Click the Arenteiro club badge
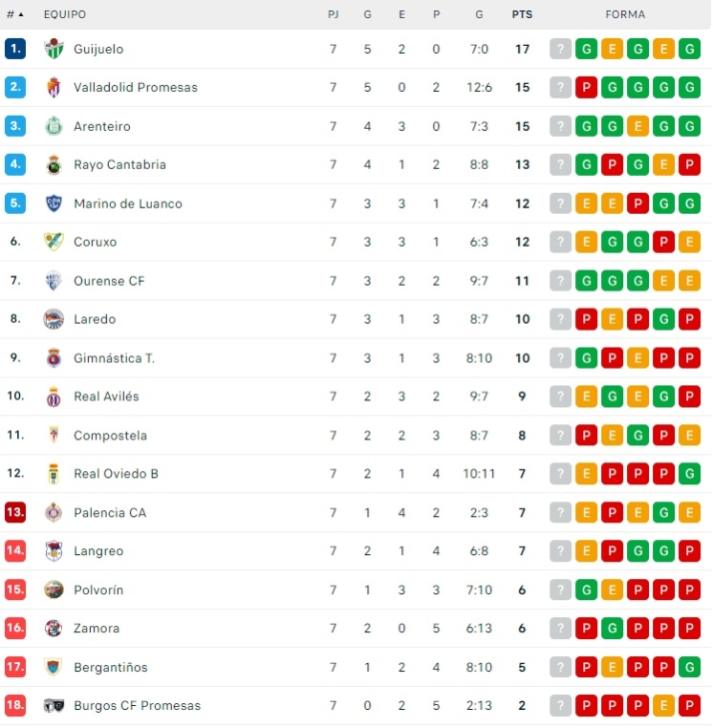The width and height of the screenshot is (713, 728). (x=54, y=126)
